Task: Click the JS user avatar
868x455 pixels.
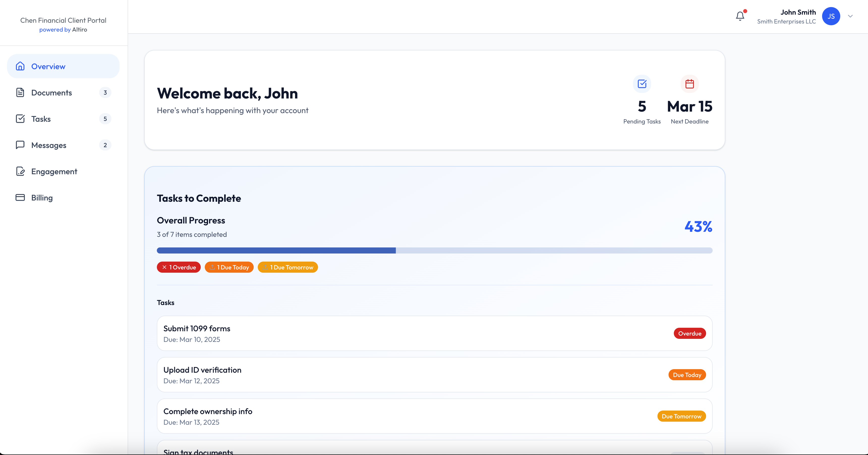Action: coord(831,16)
